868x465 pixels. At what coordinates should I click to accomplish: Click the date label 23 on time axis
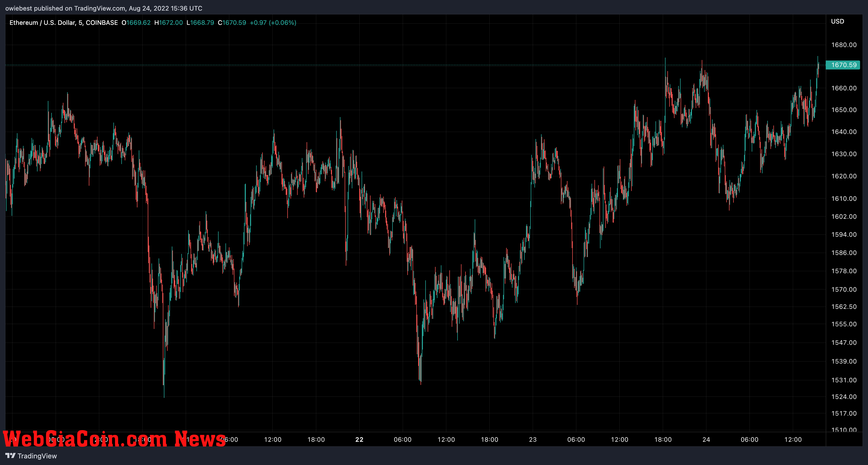click(533, 439)
